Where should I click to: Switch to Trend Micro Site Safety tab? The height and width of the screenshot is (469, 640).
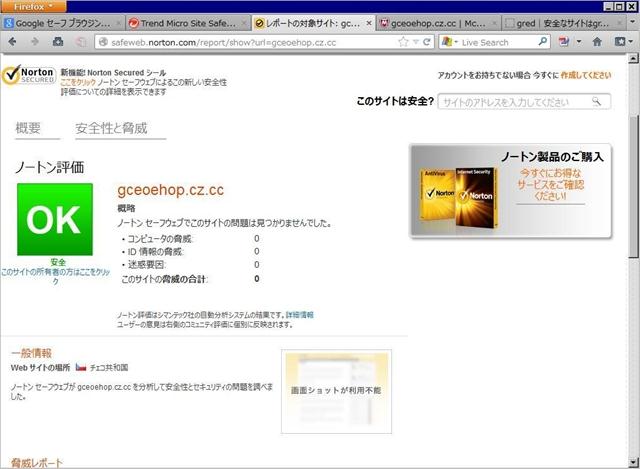pyautogui.click(x=188, y=23)
